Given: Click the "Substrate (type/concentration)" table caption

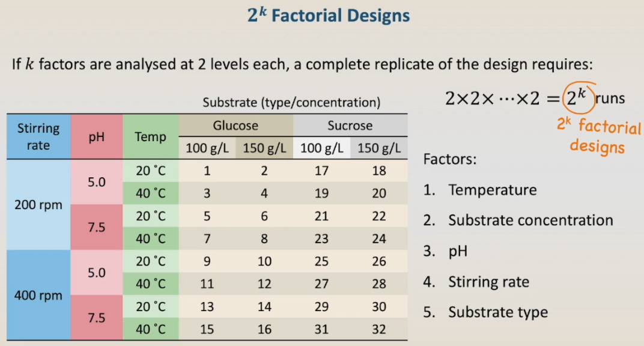Looking at the screenshot, I should [291, 103].
